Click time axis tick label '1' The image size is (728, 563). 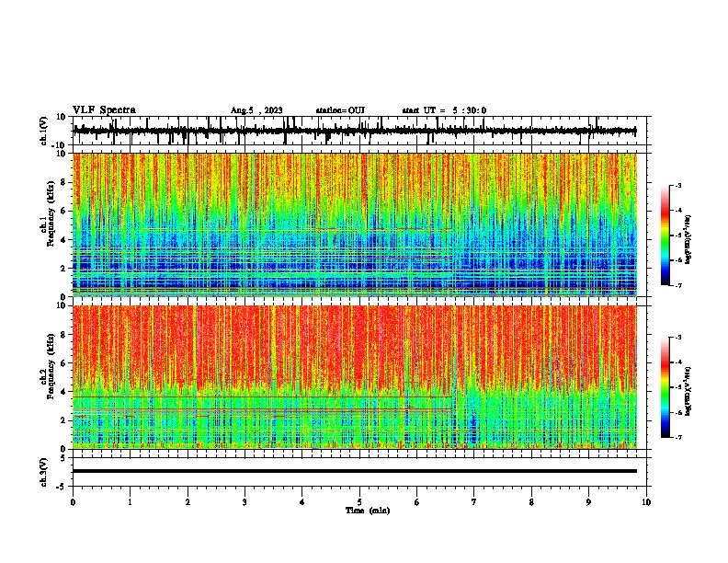130,501
